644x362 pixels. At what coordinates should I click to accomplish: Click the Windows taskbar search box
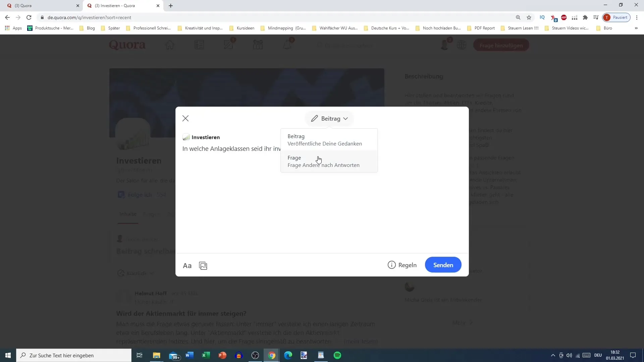point(74,355)
